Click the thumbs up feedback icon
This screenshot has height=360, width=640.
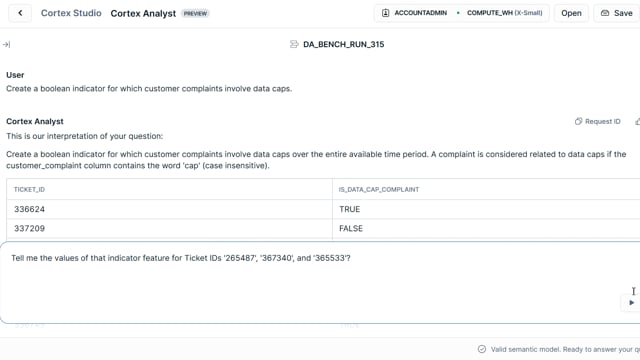point(637,121)
